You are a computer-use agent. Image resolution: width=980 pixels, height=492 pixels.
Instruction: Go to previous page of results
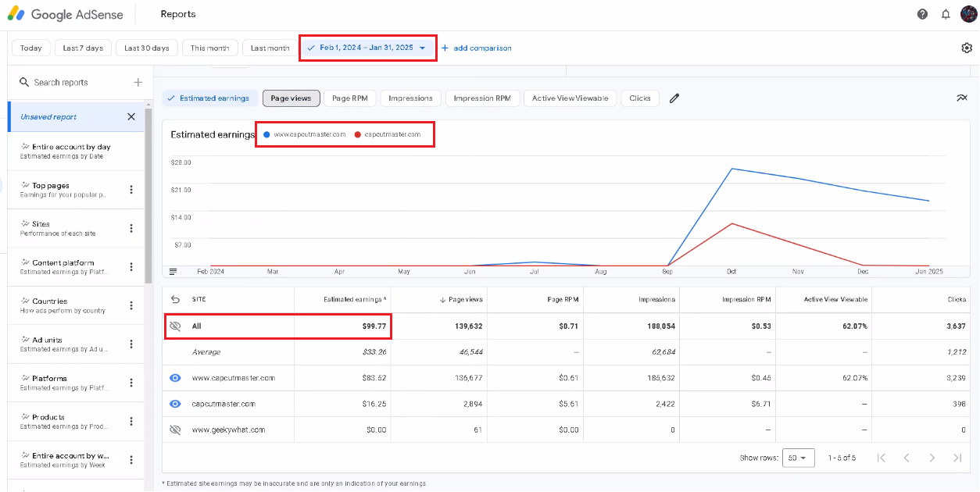click(x=907, y=458)
